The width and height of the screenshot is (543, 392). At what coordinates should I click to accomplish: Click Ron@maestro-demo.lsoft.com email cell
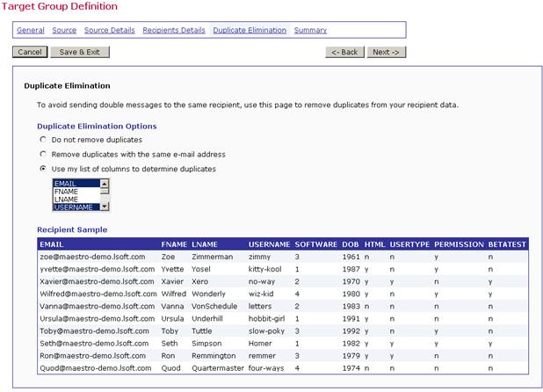92,356
